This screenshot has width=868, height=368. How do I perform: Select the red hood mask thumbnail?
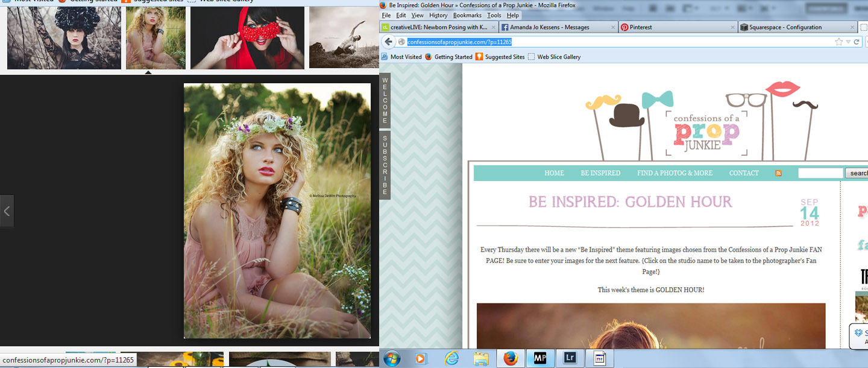coord(247,38)
